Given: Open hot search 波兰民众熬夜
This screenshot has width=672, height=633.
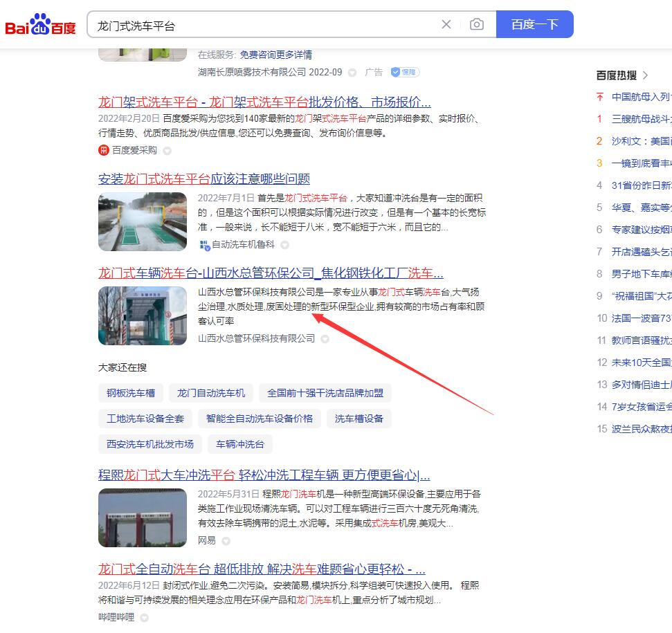Looking at the screenshot, I should coord(642,429).
